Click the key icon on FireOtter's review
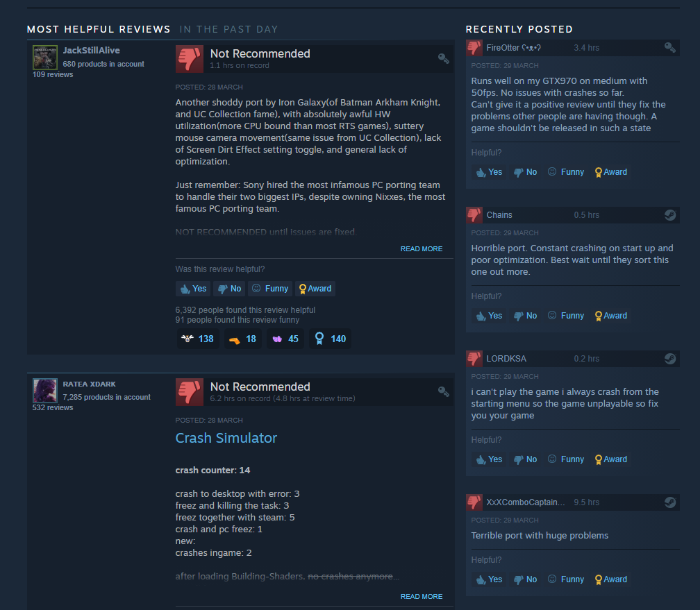 click(669, 48)
